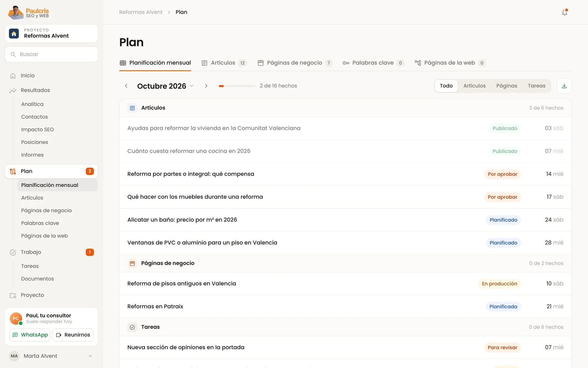Screen dimensions: 588x368
Task: Click the monthly progress bar
Action: coord(237,86)
